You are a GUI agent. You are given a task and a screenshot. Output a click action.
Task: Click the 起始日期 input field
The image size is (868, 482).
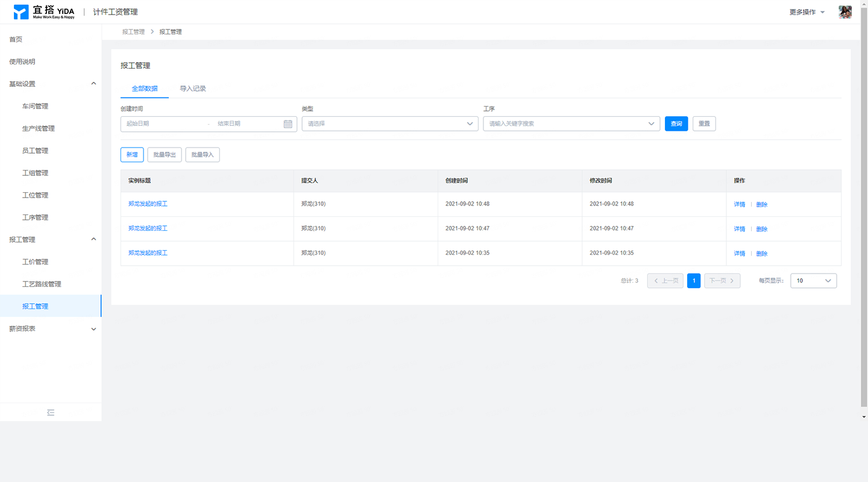click(163, 124)
